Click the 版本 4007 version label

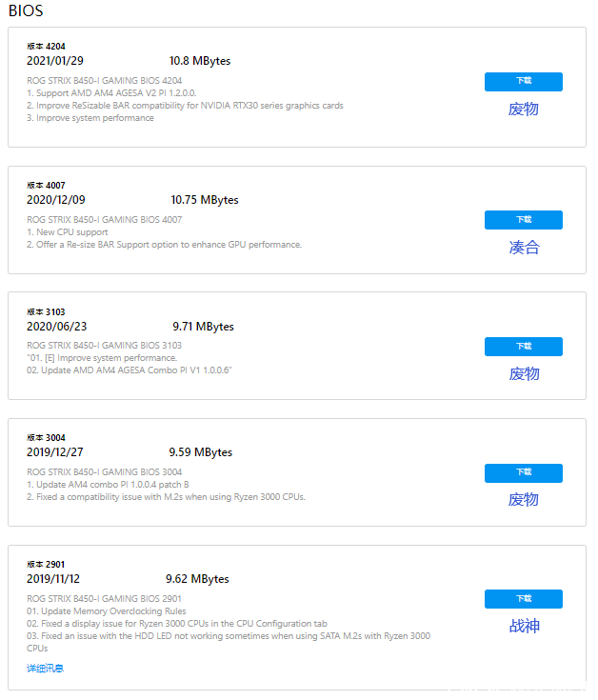46,185
